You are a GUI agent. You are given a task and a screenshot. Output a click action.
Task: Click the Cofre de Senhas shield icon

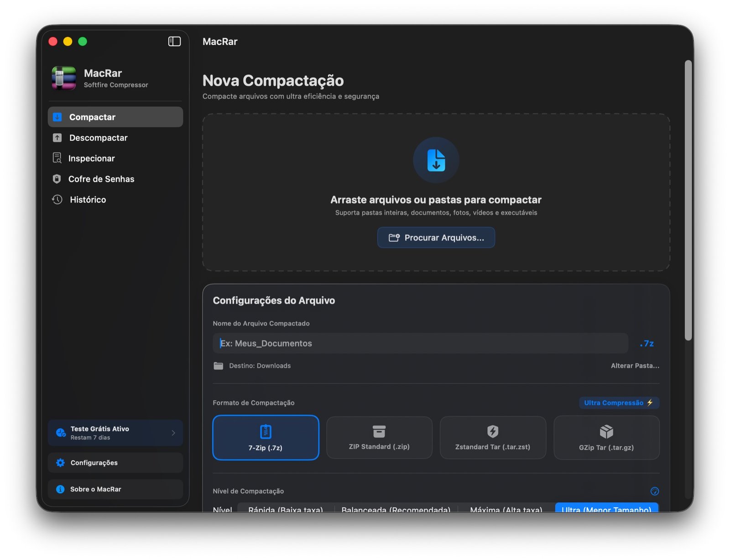click(x=57, y=179)
